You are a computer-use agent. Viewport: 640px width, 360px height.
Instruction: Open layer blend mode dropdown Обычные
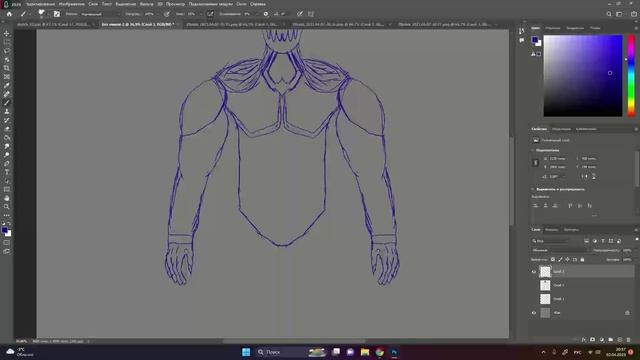pyautogui.click(x=560, y=250)
